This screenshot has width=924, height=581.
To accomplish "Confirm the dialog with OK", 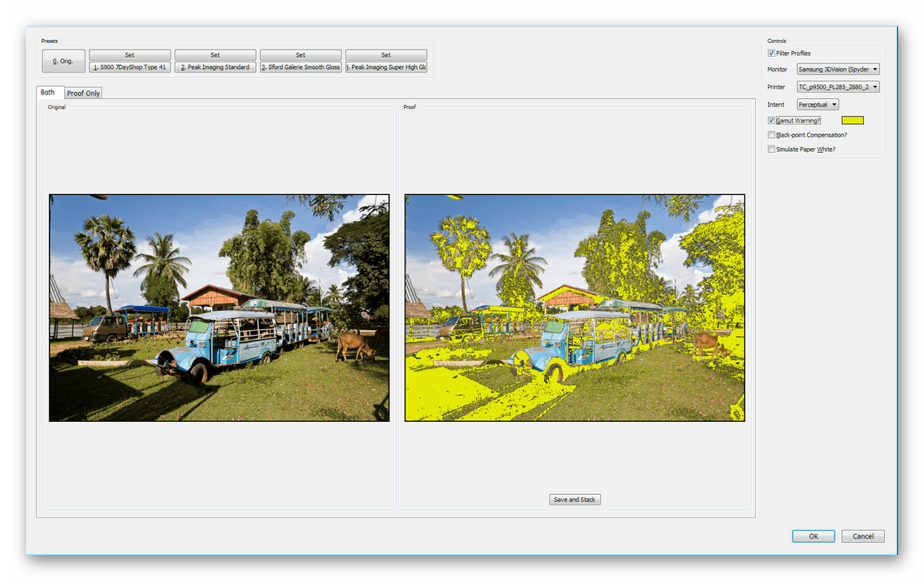I will pos(813,536).
